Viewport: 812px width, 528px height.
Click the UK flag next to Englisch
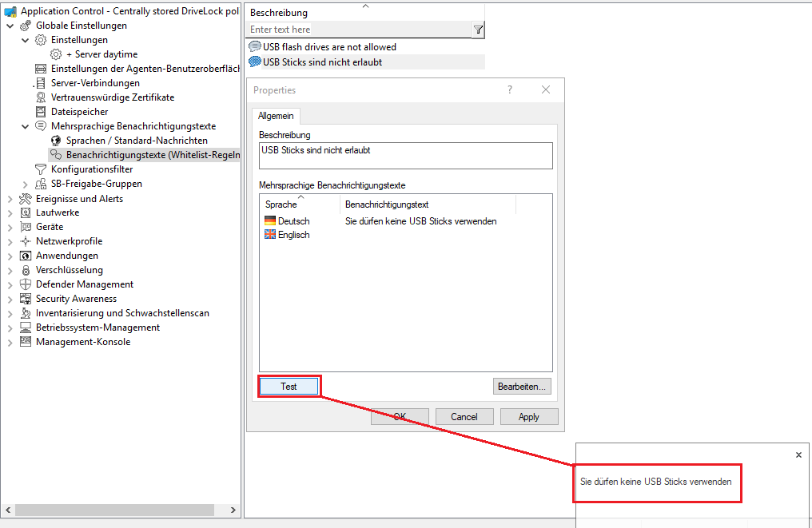click(x=270, y=235)
